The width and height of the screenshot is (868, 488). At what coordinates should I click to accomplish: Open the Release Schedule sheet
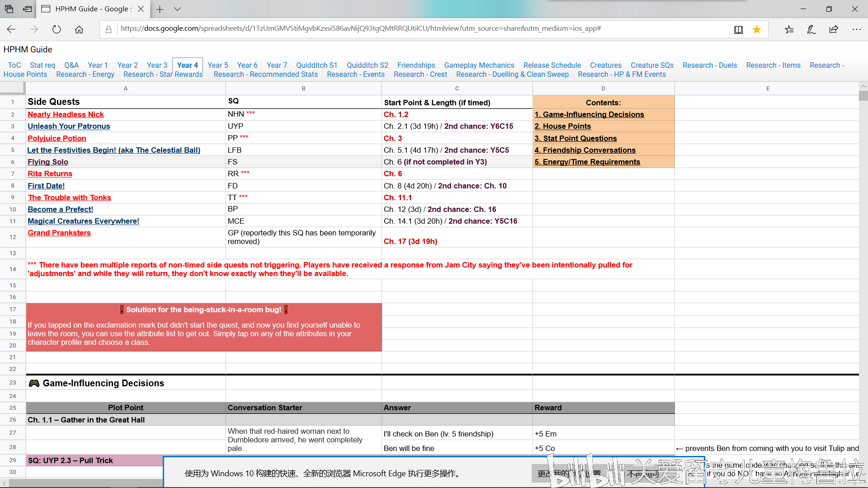[552, 65]
